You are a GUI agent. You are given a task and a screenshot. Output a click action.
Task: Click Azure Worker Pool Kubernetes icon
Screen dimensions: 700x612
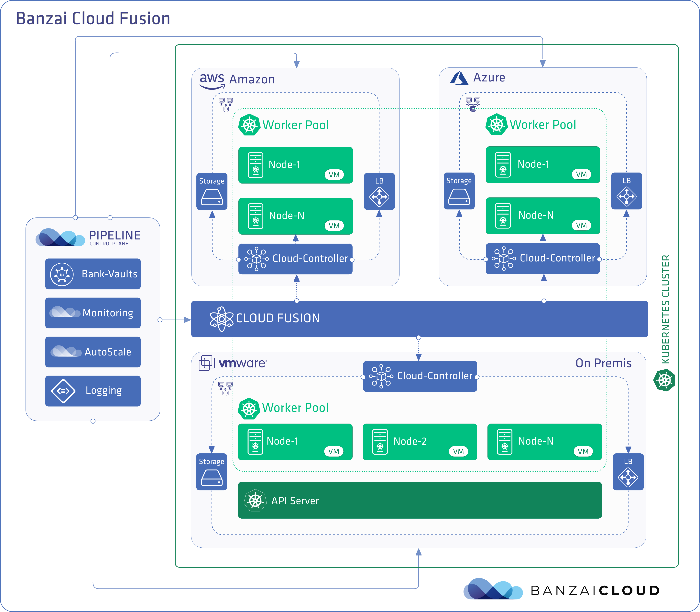[496, 125]
